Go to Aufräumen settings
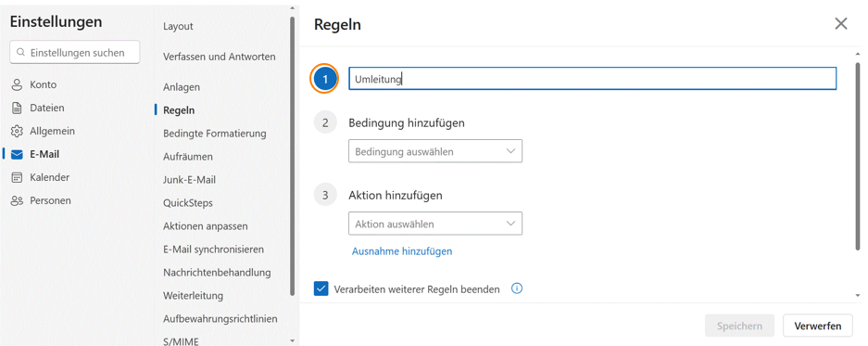868x346 pixels. [188, 157]
